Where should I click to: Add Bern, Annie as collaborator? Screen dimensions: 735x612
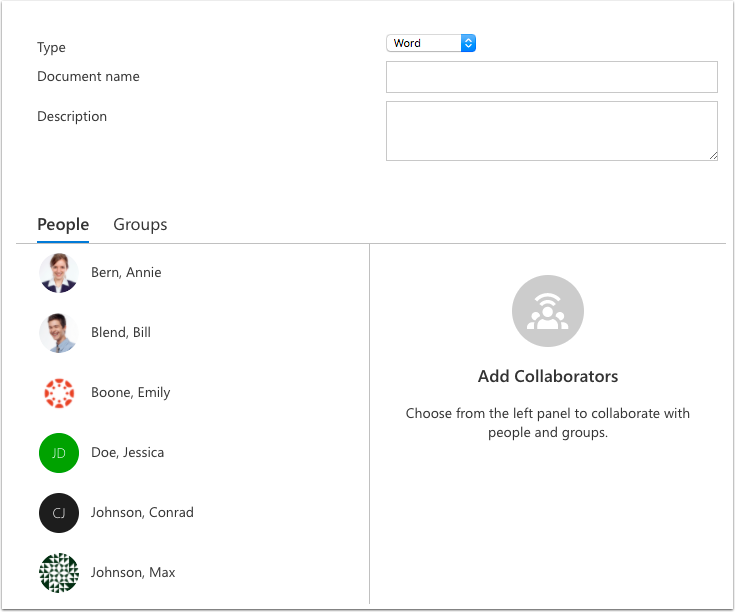tap(126, 272)
